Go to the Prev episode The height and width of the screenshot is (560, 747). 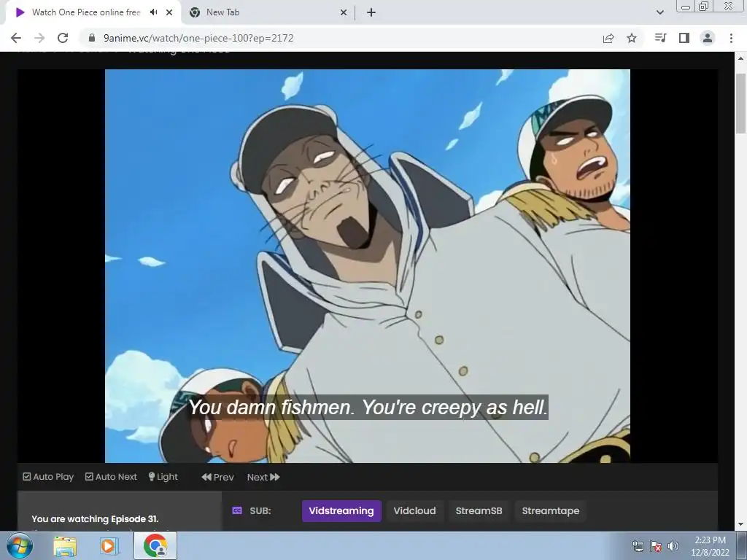click(217, 477)
